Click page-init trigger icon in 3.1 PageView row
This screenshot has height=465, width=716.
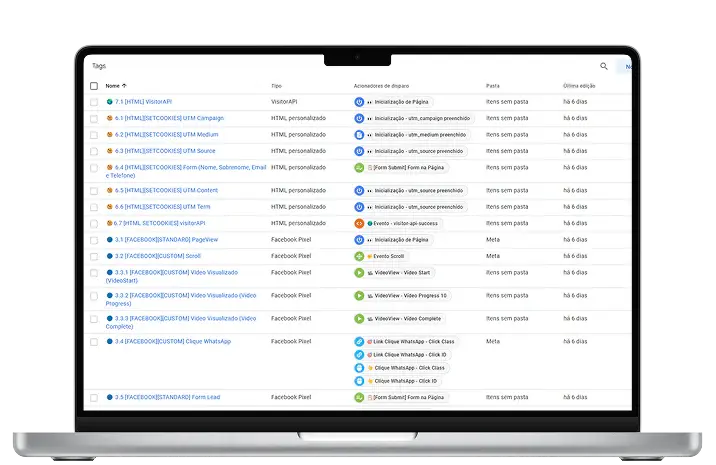(x=359, y=240)
